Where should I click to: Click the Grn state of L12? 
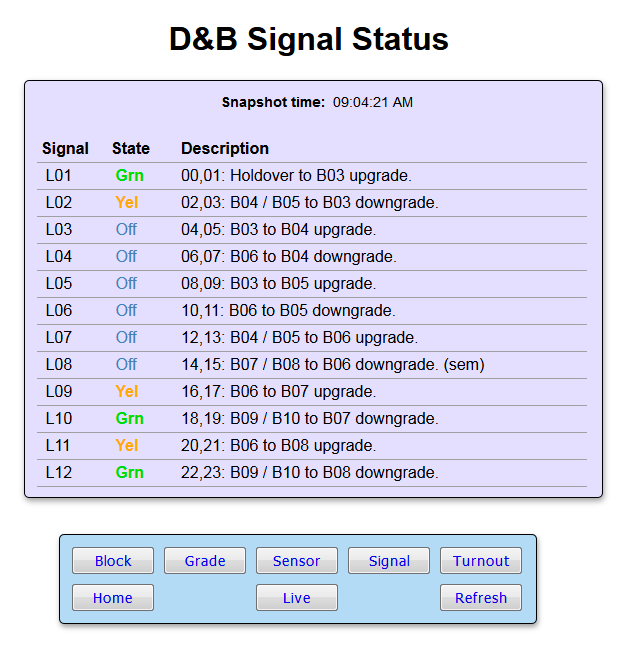130,472
